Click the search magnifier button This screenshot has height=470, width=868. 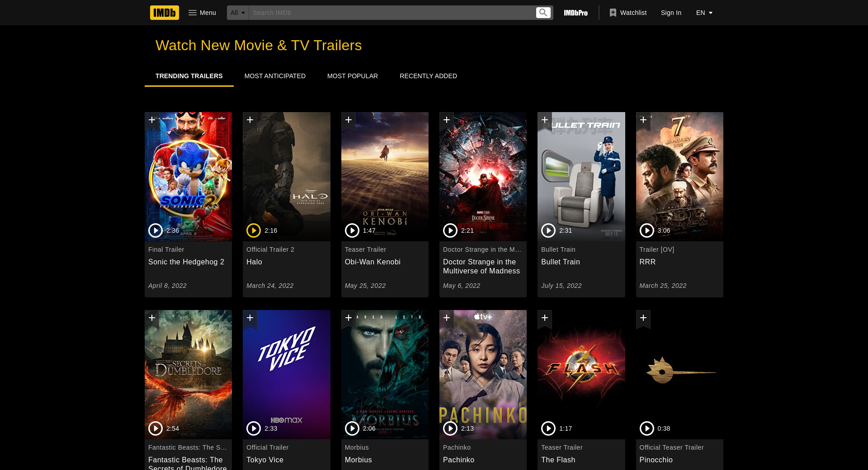[543, 13]
